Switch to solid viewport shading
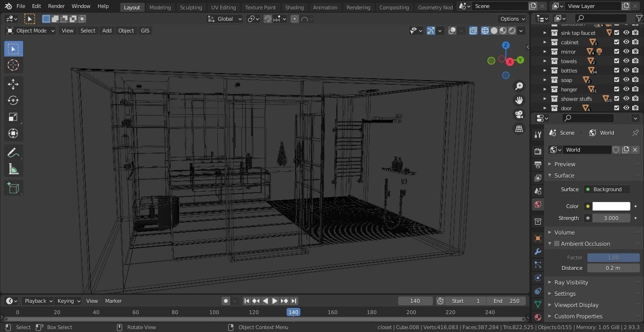 point(494,31)
